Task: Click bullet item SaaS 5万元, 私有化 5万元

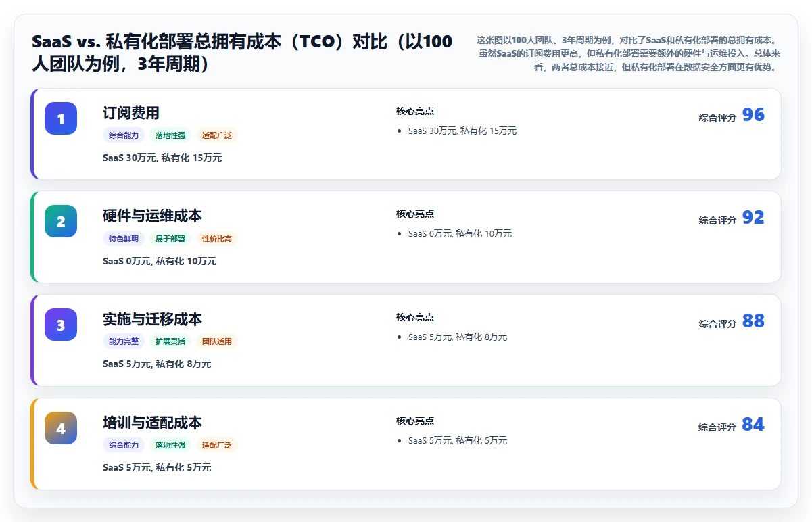Action: point(458,440)
